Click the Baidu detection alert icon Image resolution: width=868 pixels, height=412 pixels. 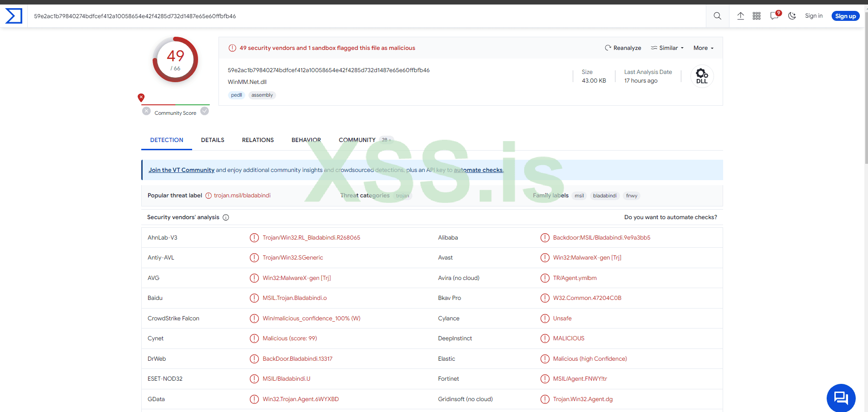(x=254, y=298)
